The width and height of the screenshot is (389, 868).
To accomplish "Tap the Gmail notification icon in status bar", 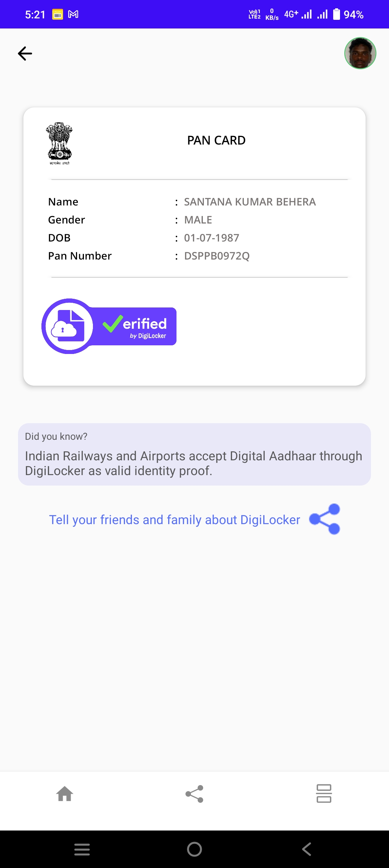I will tap(73, 14).
